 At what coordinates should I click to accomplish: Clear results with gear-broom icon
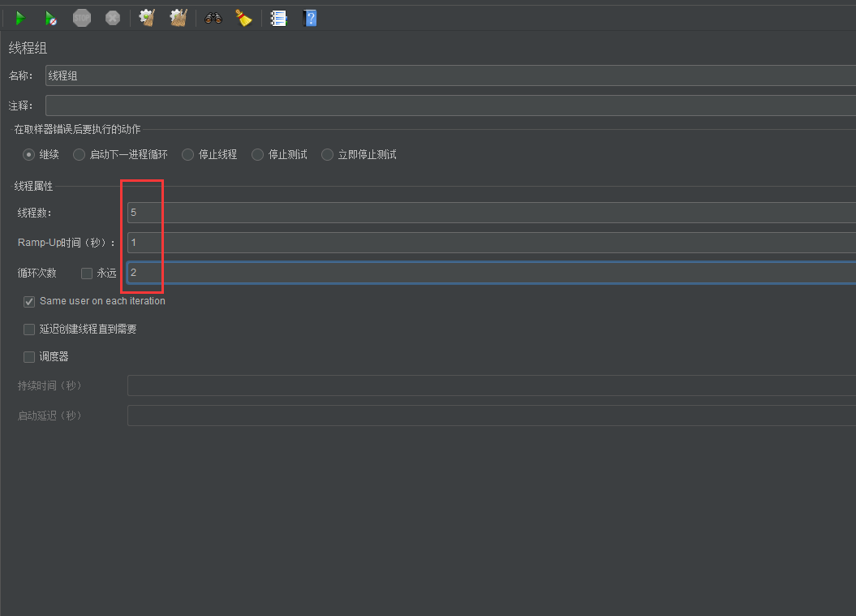[147, 18]
